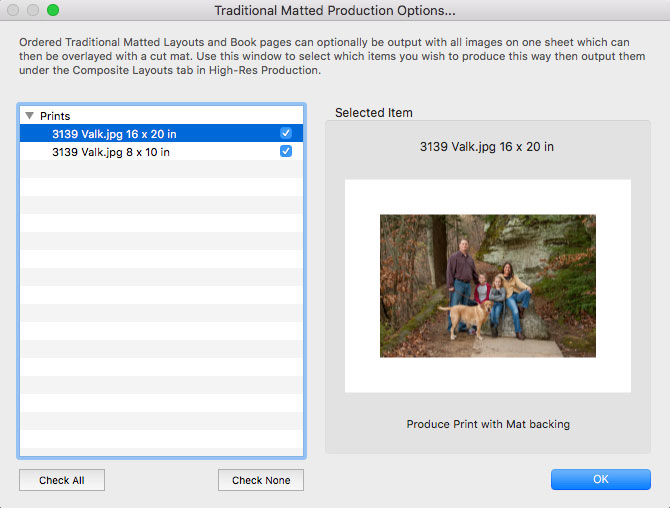This screenshot has width=670, height=508.
Task: Click an empty row in the prints list
Action: [x=160, y=300]
